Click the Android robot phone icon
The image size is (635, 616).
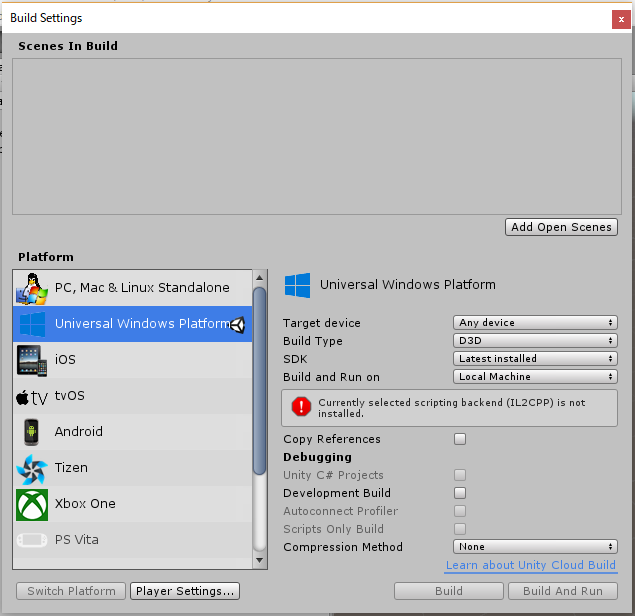pos(32,432)
